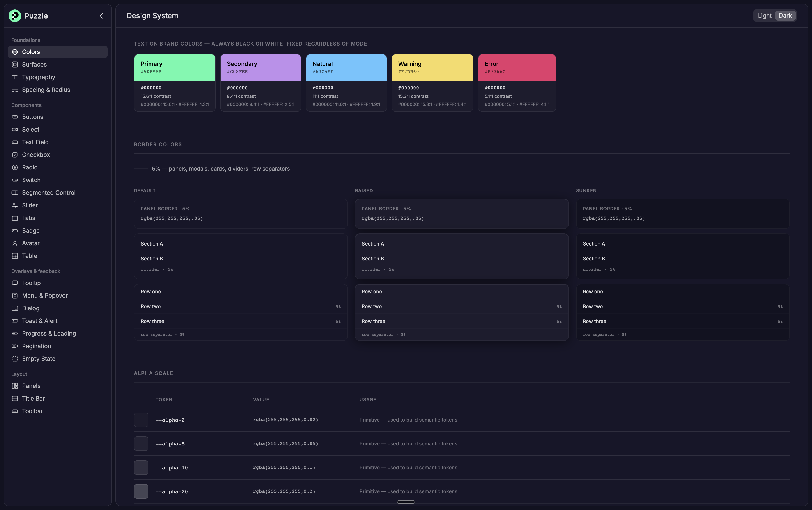Click the Surfaces icon in sidebar
812x510 pixels.
[x=15, y=64]
